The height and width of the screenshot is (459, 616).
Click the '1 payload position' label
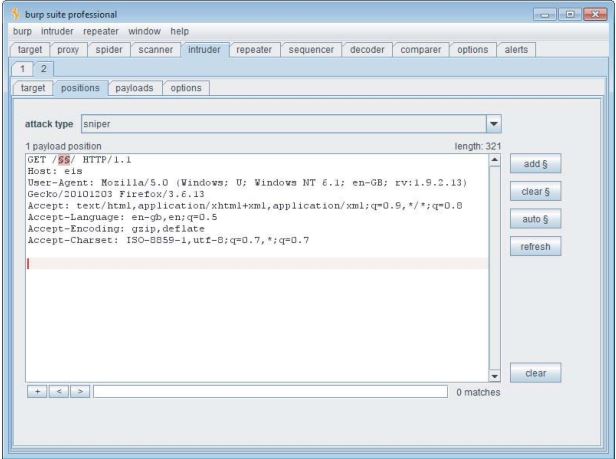(64, 146)
